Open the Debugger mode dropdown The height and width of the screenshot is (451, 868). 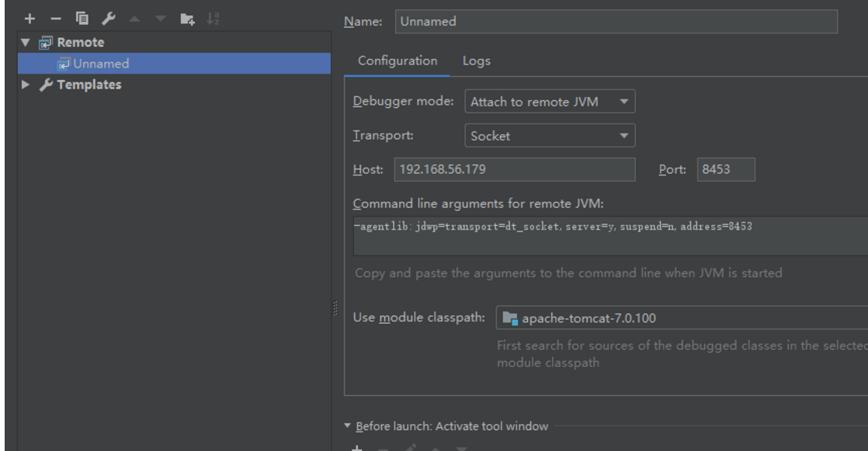pos(550,102)
